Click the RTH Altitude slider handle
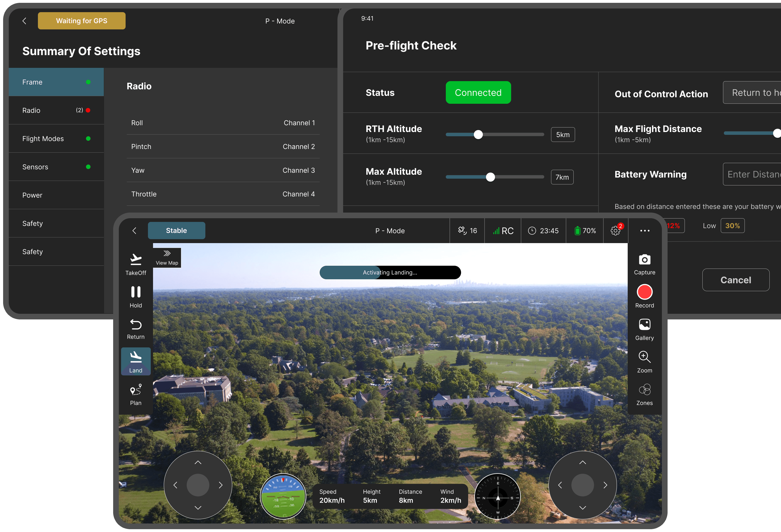This screenshot has width=781, height=532. 478,135
